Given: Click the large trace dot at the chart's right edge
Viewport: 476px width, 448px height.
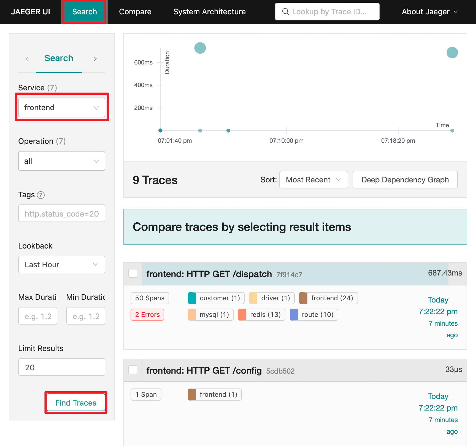Looking at the screenshot, I should 452,53.
